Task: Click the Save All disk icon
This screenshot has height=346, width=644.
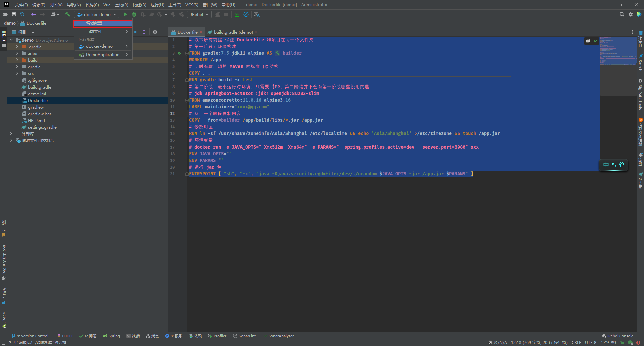Action: point(14,14)
